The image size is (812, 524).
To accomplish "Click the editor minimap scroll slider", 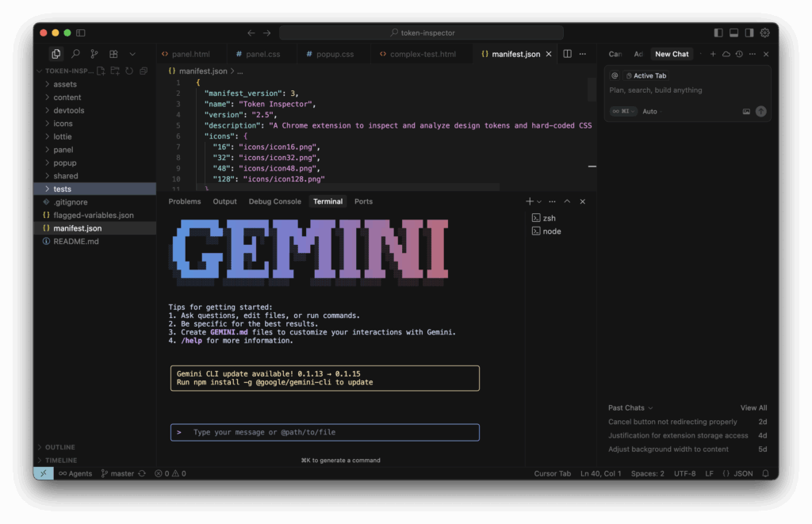I will [592, 89].
